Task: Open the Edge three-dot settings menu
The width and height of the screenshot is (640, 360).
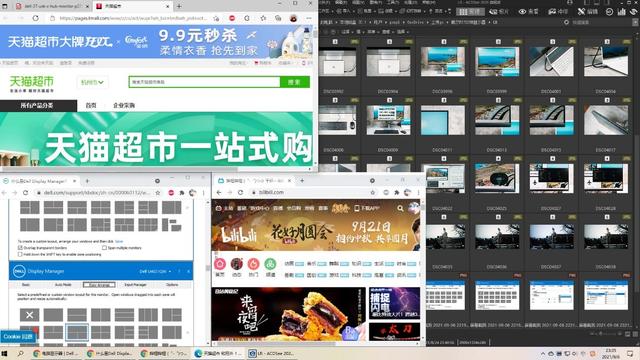Action: pos(309,18)
